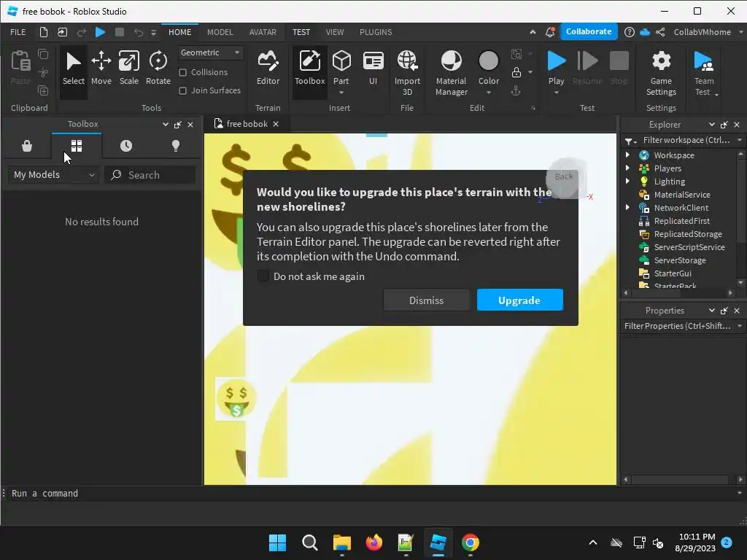Expand the Workspace tree node
Image resolution: width=747 pixels, height=560 pixels.
pyautogui.click(x=627, y=155)
